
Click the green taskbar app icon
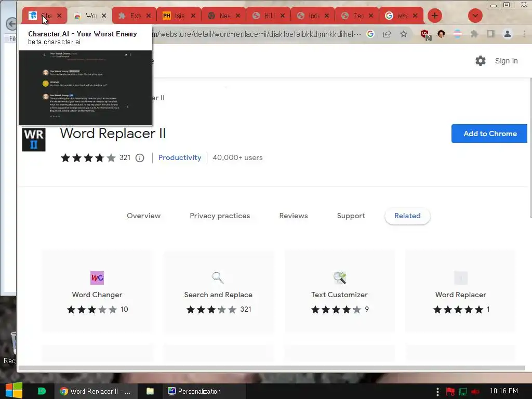[x=42, y=391]
